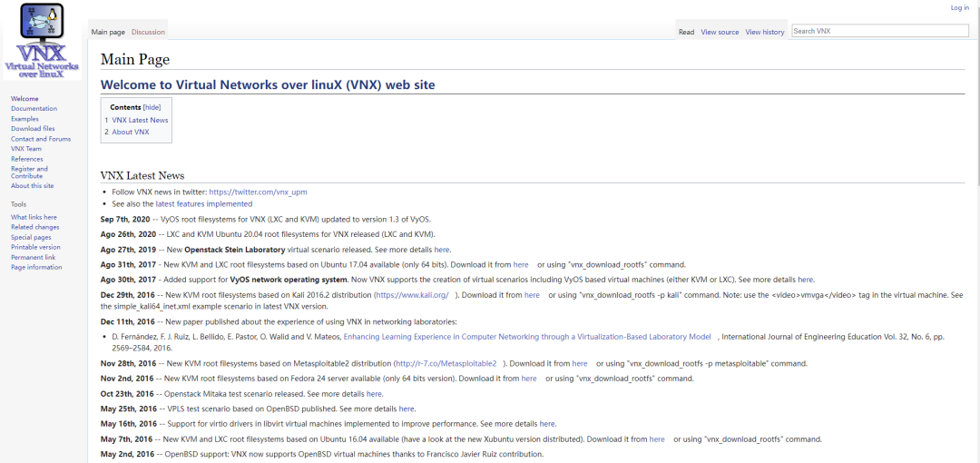Open the View source tab
Viewport: 980px width, 463px height.
(720, 32)
